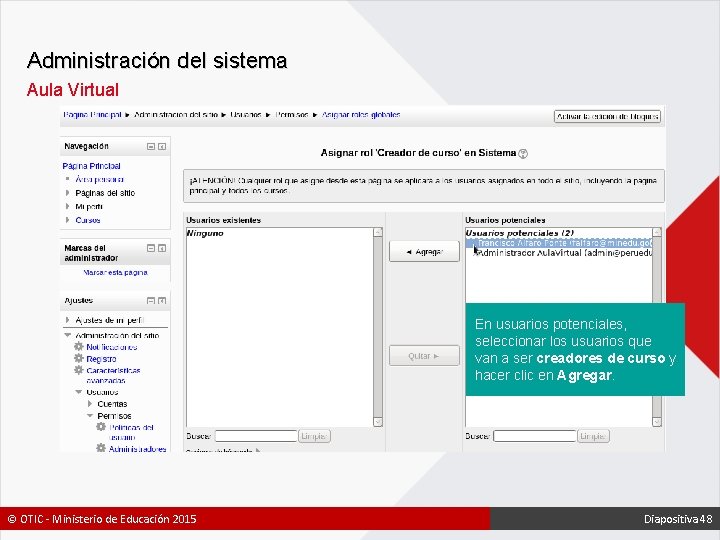This screenshot has height=540, width=720.
Task: Expand the Cuentas settings branch
Action: tap(90, 404)
